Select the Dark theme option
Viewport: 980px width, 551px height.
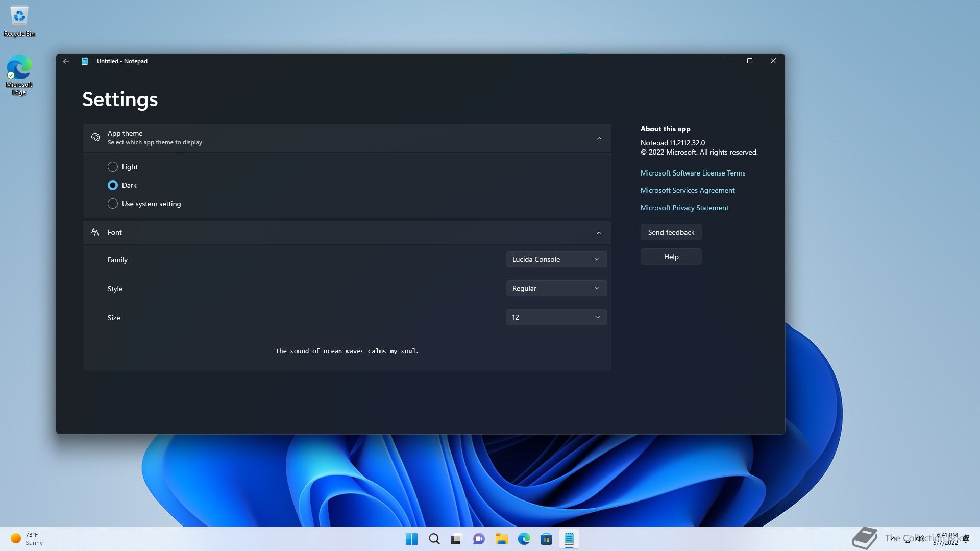[122, 185]
